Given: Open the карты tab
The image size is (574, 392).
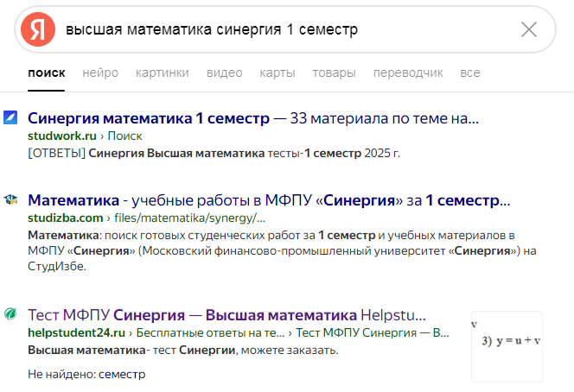Looking at the screenshot, I should [x=277, y=73].
